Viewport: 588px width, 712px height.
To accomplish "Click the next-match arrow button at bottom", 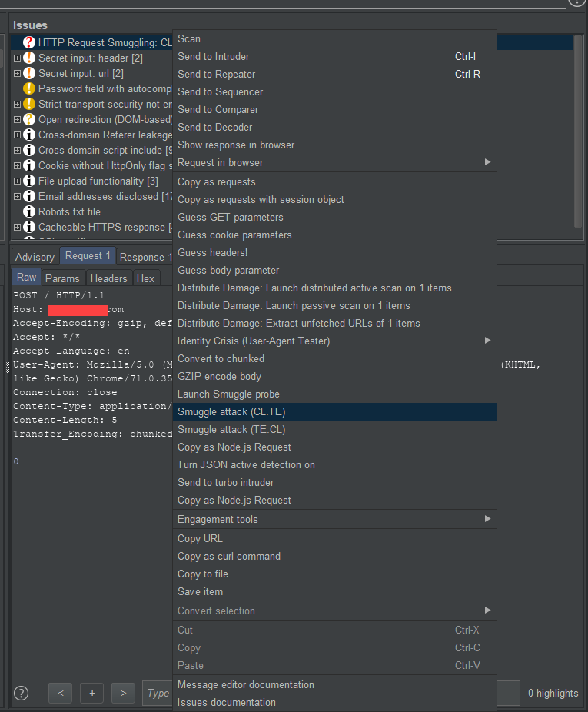I will (x=123, y=693).
